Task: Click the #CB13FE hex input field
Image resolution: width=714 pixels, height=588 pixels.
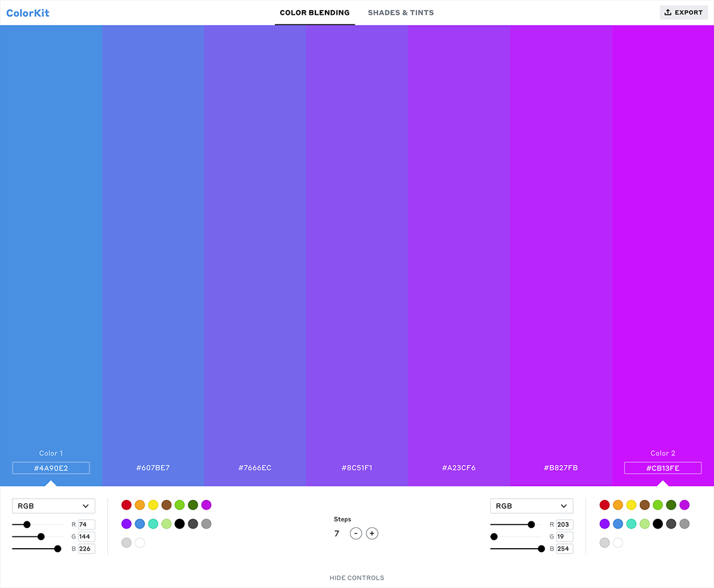Action: click(x=662, y=468)
